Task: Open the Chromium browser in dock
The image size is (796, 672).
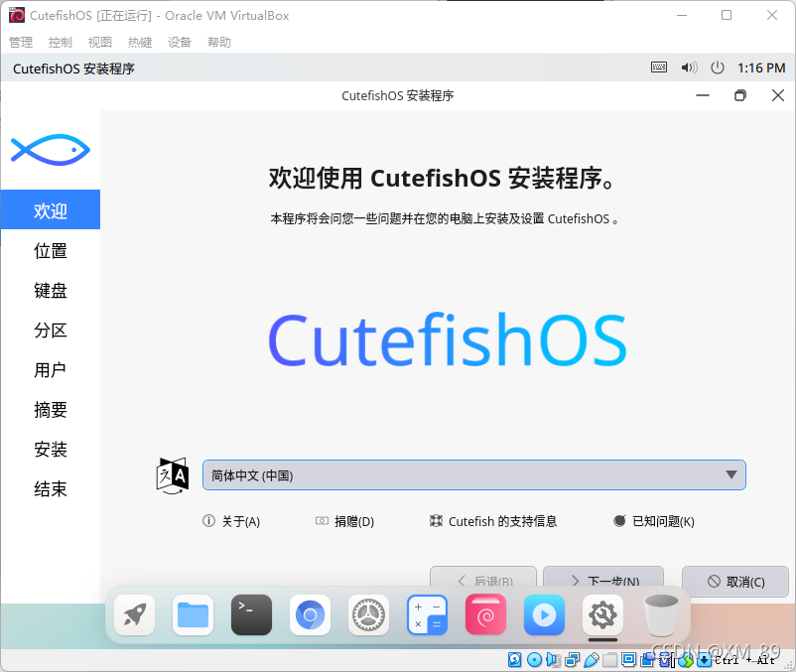Action: pyautogui.click(x=311, y=614)
